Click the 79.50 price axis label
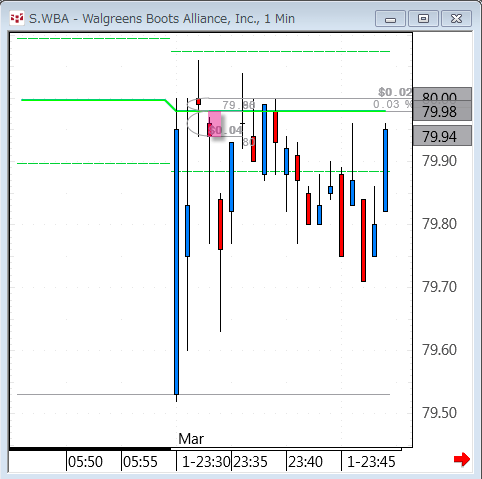 439,413
